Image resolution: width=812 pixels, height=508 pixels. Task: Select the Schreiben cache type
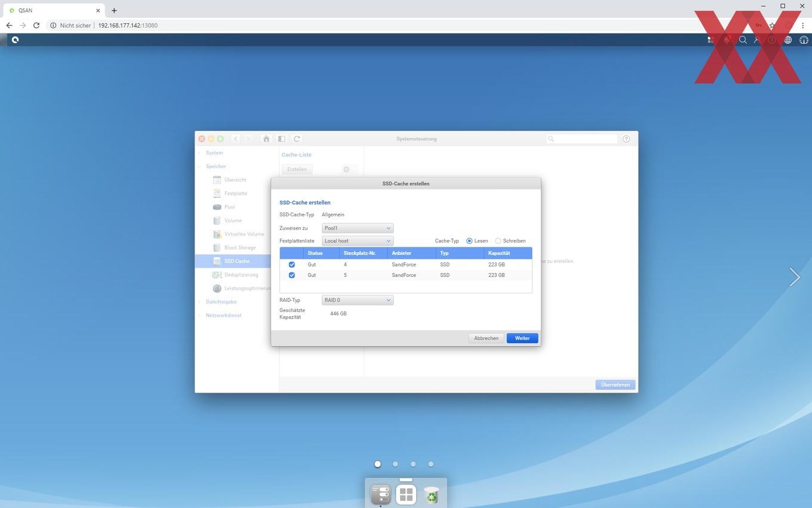pos(498,241)
